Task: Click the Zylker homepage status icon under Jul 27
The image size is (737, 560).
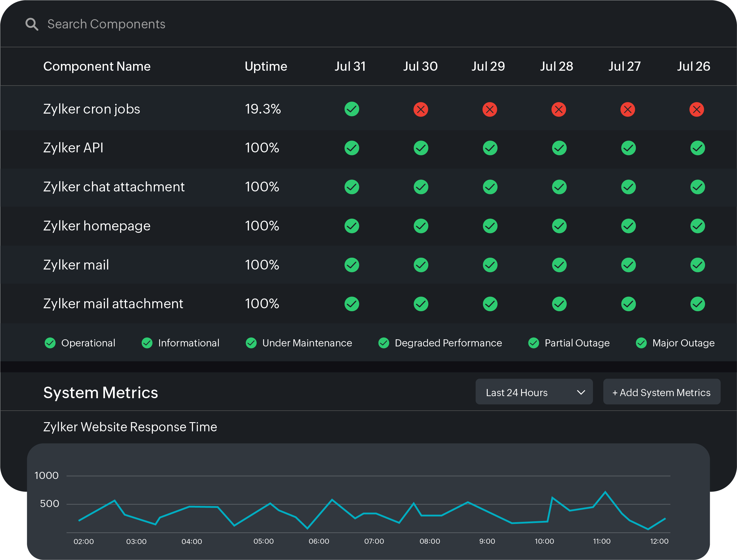Action: pyautogui.click(x=628, y=226)
